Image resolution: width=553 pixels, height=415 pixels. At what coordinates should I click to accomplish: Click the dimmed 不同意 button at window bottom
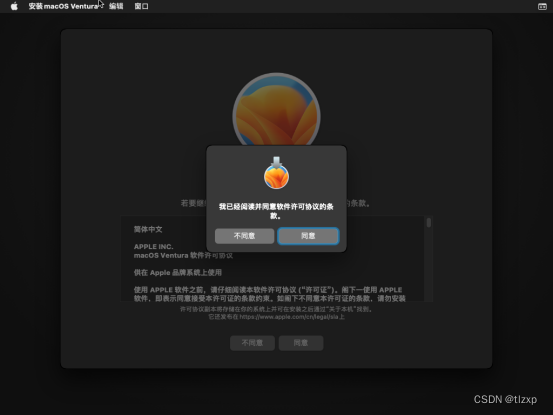253,343
